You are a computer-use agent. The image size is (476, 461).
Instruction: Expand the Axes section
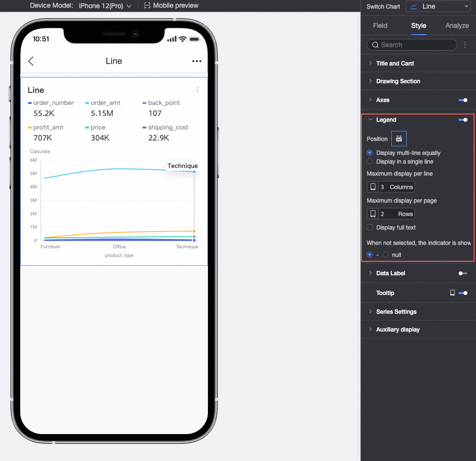[371, 100]
